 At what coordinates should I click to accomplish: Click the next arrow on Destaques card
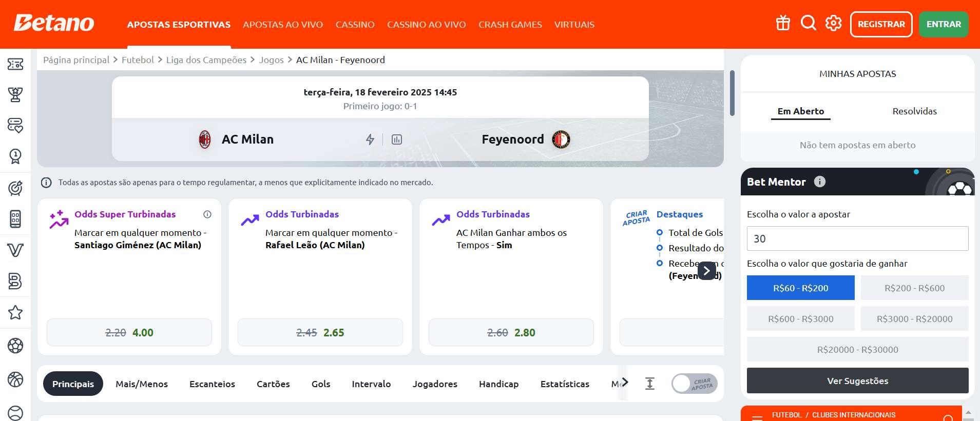707,270
